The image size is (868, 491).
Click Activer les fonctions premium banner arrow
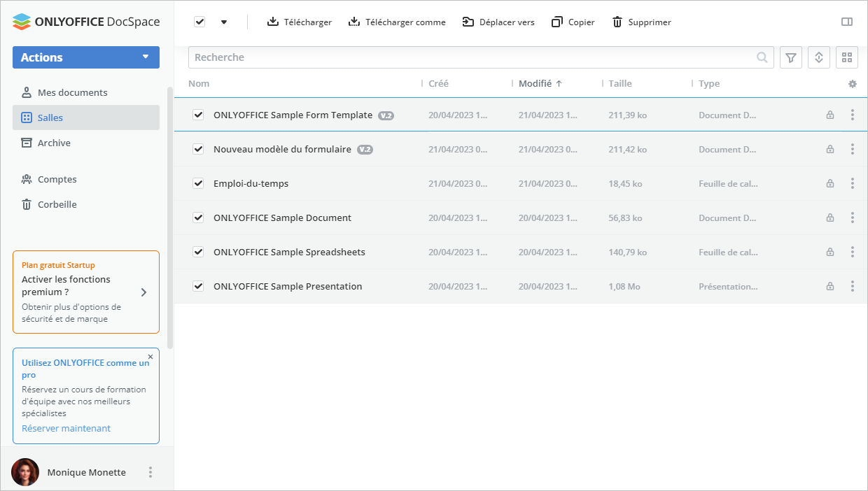(143, 292)
